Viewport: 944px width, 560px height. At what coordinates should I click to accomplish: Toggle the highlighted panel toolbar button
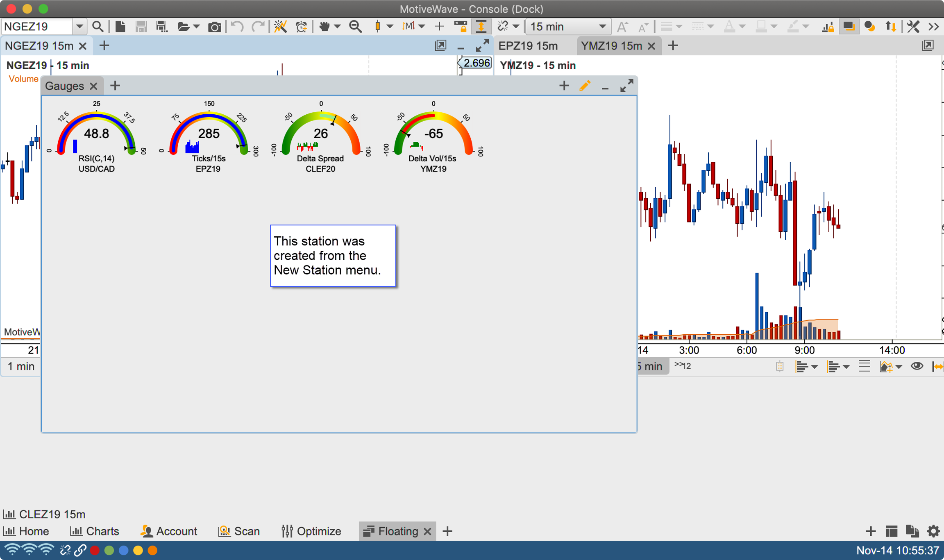click(x=849, y=27)
